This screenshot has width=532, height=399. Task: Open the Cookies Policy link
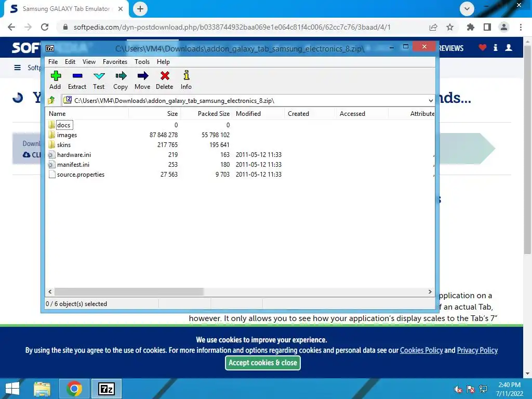[x=421, y=350]
